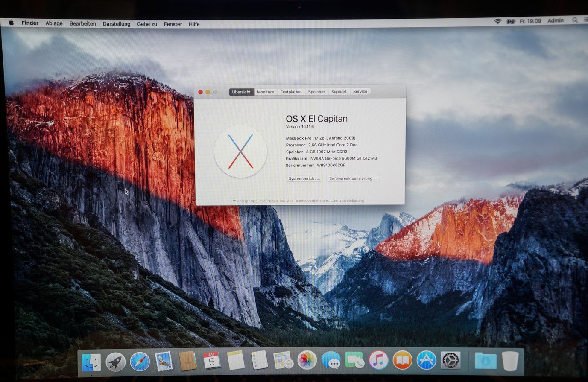Open the Darstellung menu

coord(116,24)
